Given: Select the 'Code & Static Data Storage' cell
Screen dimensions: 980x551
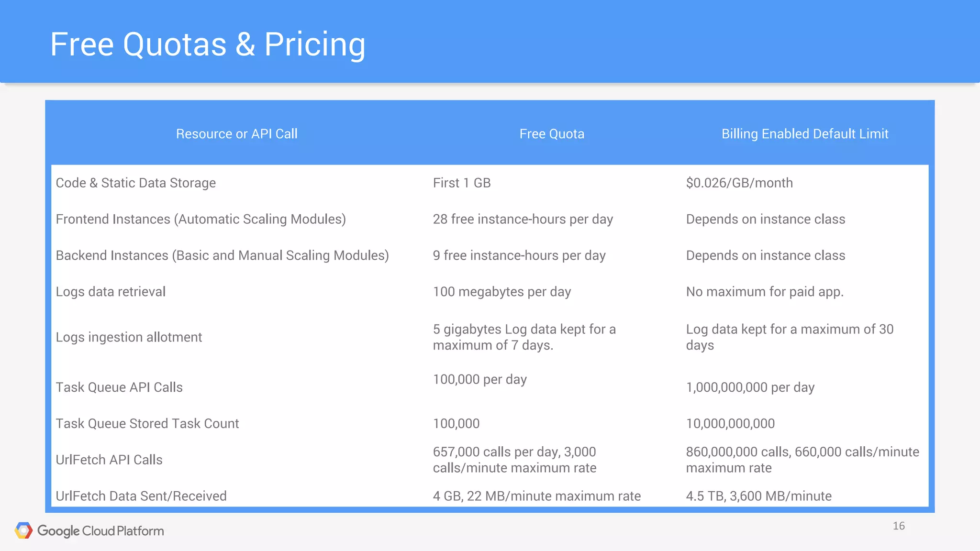Looking at the screenshot, I should [x=136, y=183].
